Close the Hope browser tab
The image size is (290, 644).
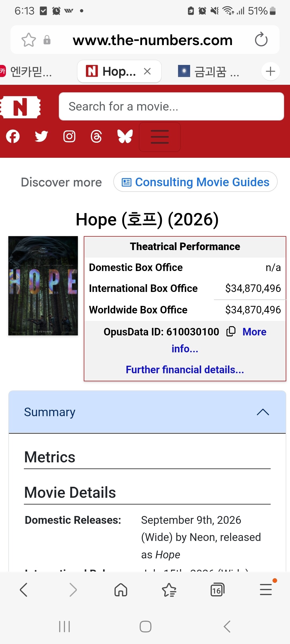pyautogui.click(x=147, y=71)
